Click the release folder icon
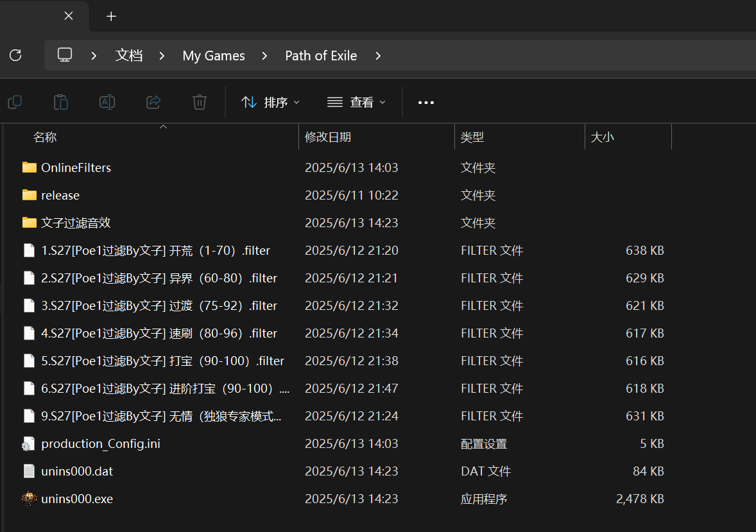Viewport: 756px width, 532px height. [x=30, y=195]
